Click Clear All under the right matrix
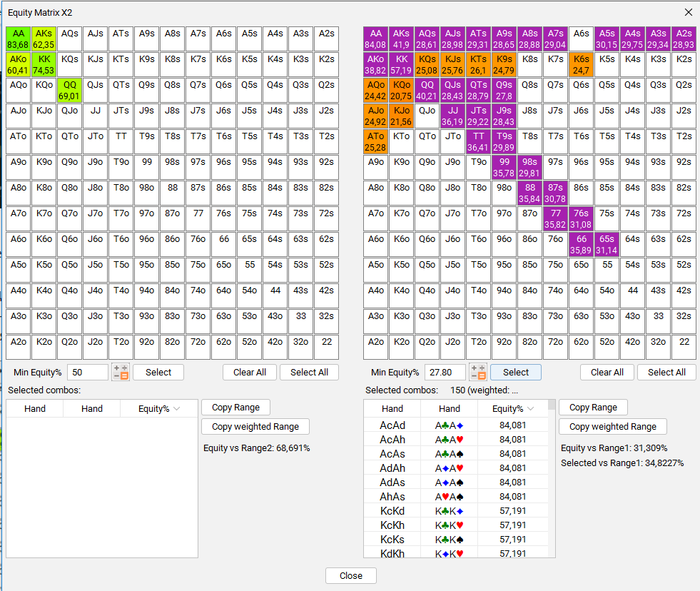700x591 pixels. pyautogui.click(x=607, y=372)
